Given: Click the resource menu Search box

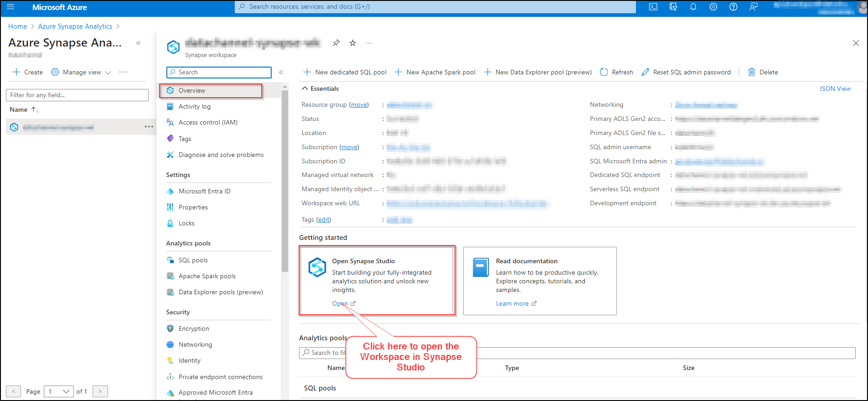Looking at the screenshot, I should click(x=219, y=72).
